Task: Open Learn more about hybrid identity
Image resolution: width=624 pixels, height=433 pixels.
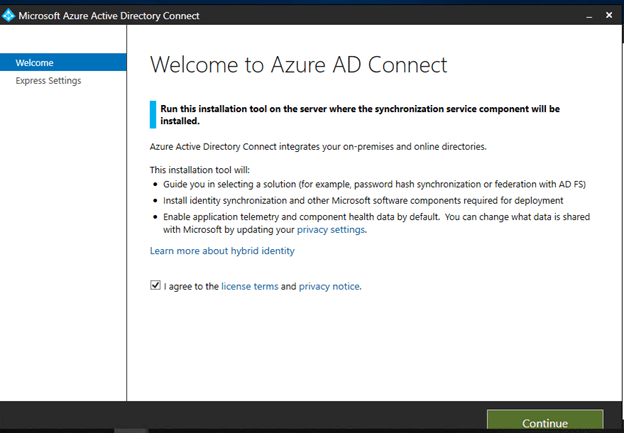Action: pos(222,251)
